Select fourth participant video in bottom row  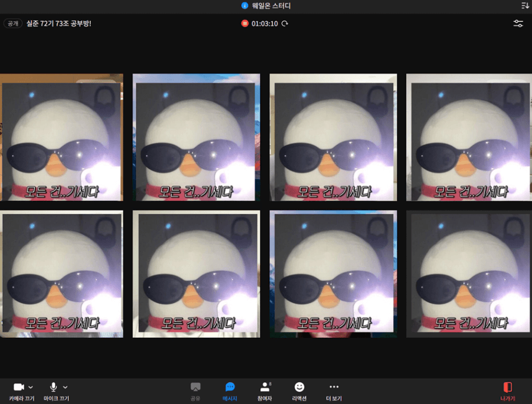(x=469, y=274)
